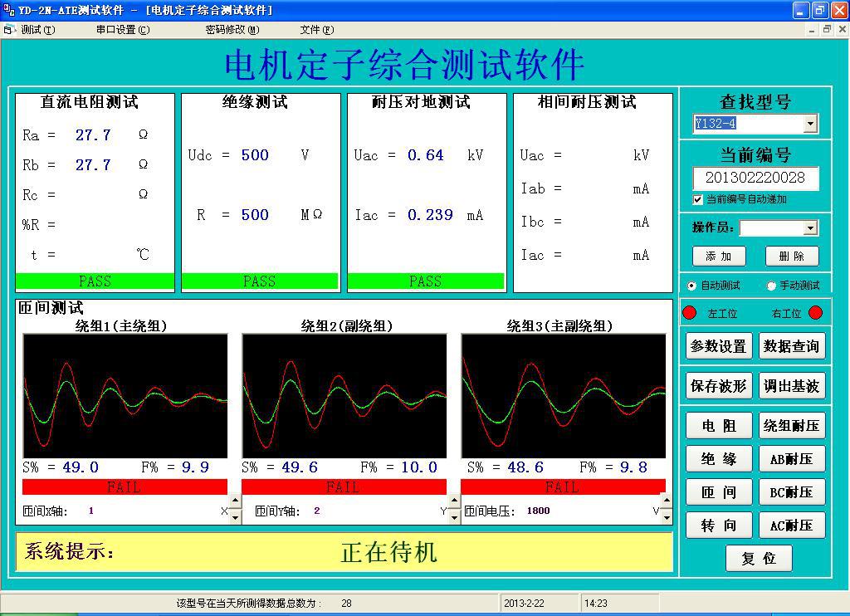This screenshot has width=850, height=616.
Task: Click the application icon in title bar
Action: pyautogui.click(x=9, y=10)
